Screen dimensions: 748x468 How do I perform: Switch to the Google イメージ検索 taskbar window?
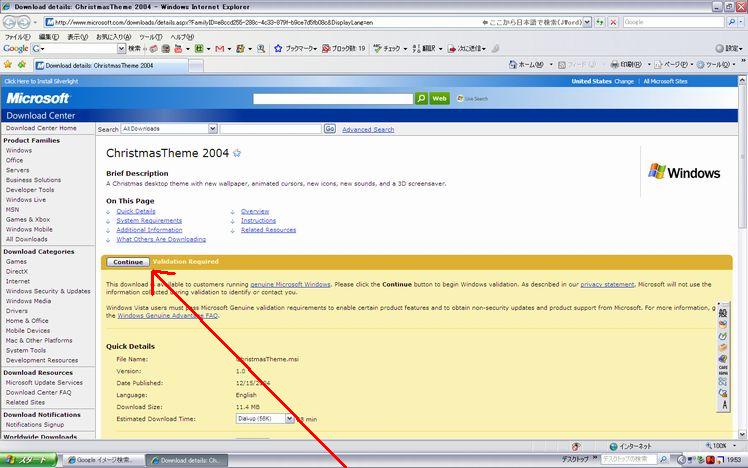pos(102,460)
